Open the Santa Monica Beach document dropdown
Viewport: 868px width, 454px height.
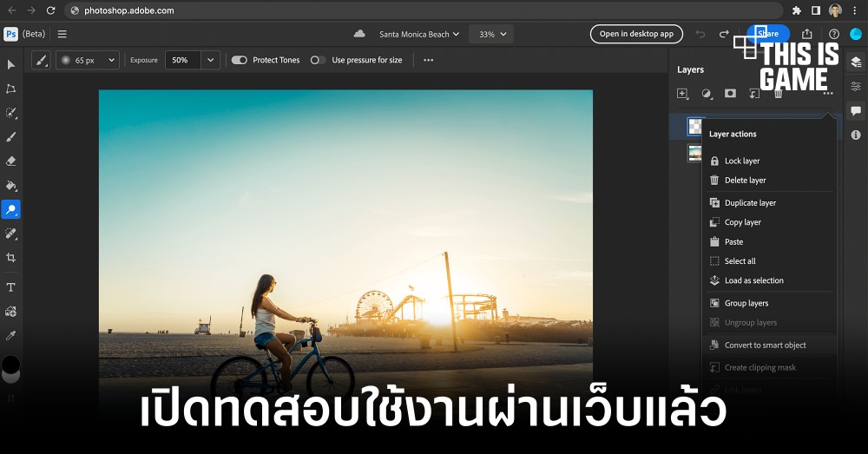tap(419, 34)
